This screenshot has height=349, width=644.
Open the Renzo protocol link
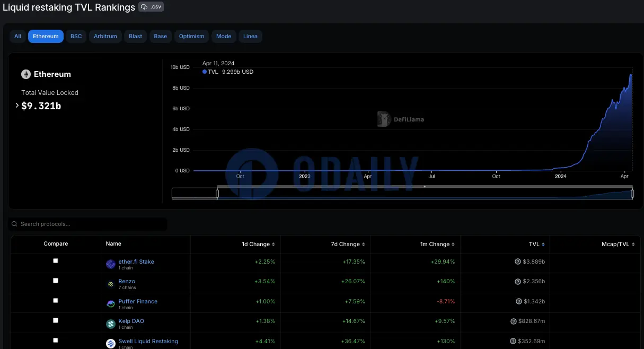point(127,281)
